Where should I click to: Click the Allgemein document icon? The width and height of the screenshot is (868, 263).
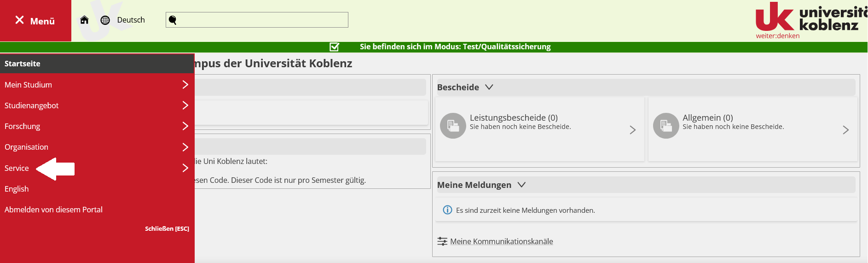click(x=666, y=126)
